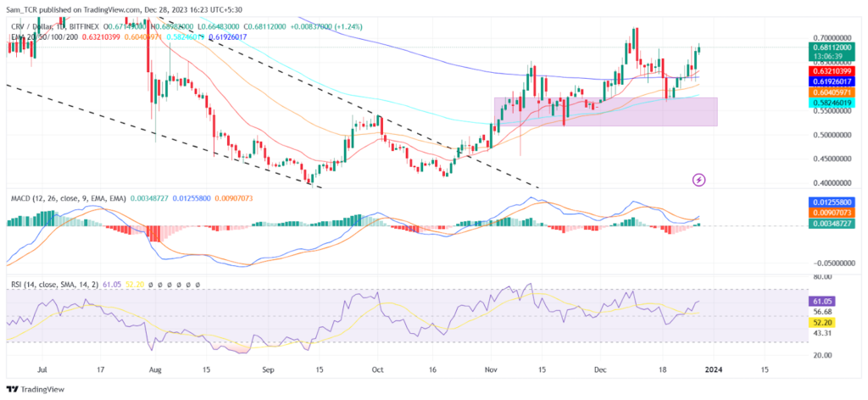Click the 18 date label on time axis
868x400 pixels.
click(x=664, y=369)
